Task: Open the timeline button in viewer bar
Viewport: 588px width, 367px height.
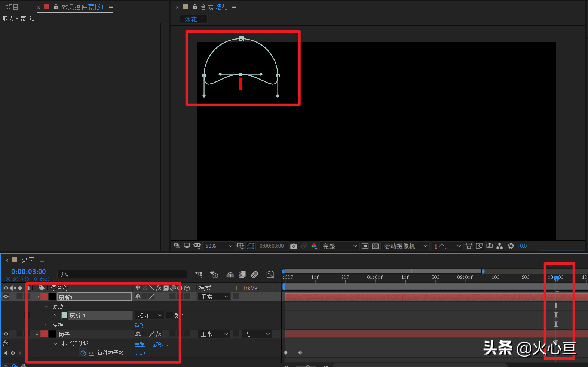Action: [489, 246]
